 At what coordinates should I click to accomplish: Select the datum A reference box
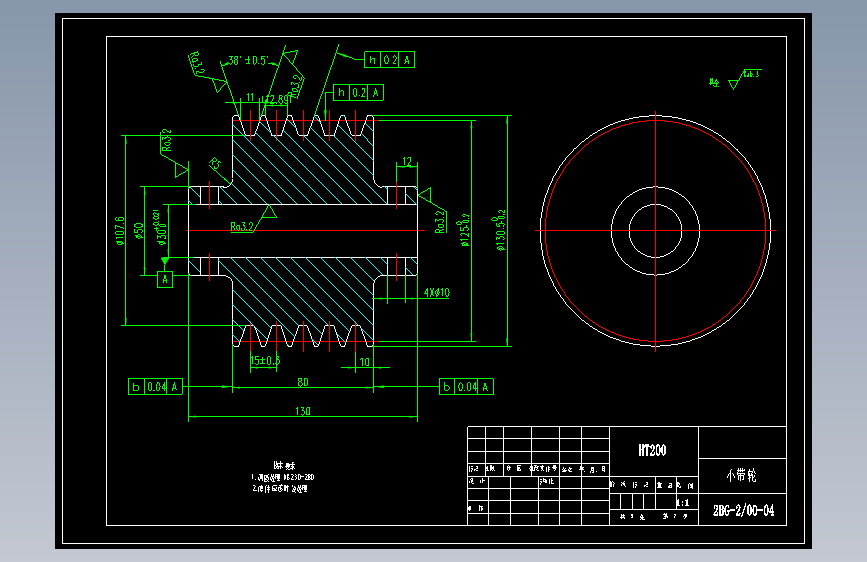pos(165,279)
